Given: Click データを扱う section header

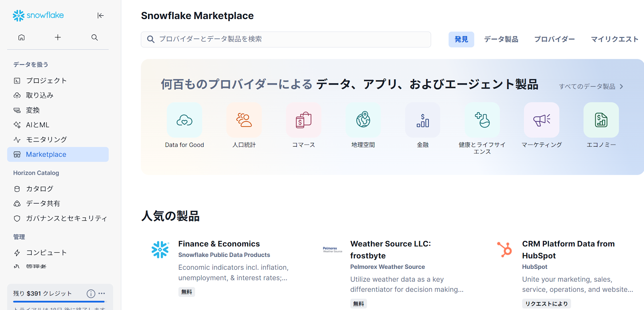Looking at the screenshot, I should (31, 64).
